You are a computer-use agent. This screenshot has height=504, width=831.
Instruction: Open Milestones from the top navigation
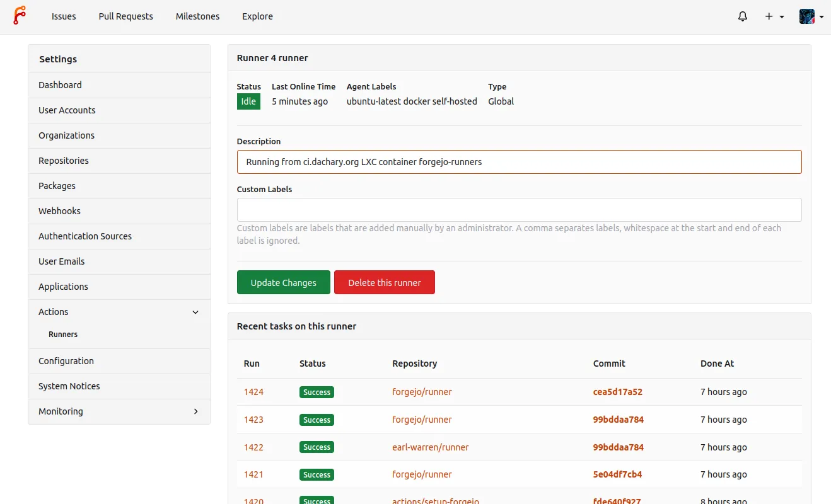[x=197, y=16]
